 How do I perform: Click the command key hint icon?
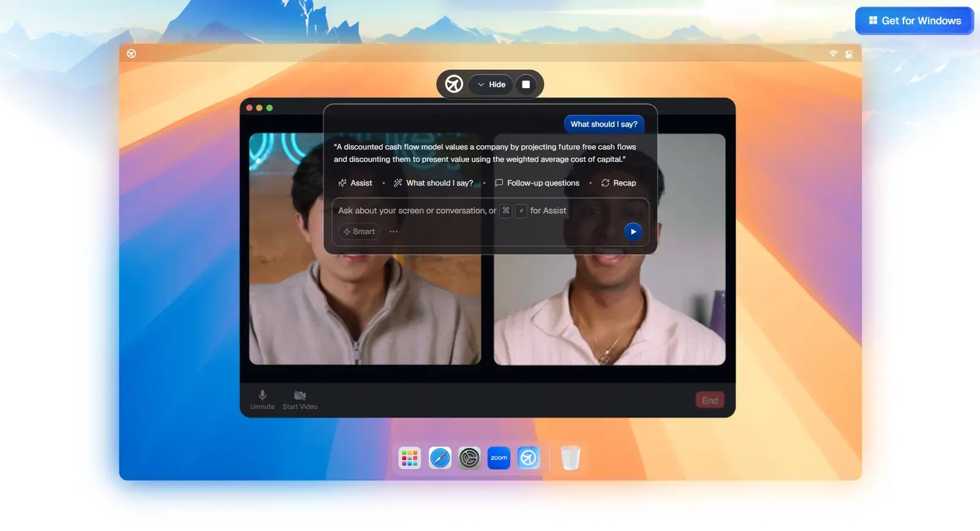[x=506, y=211]
